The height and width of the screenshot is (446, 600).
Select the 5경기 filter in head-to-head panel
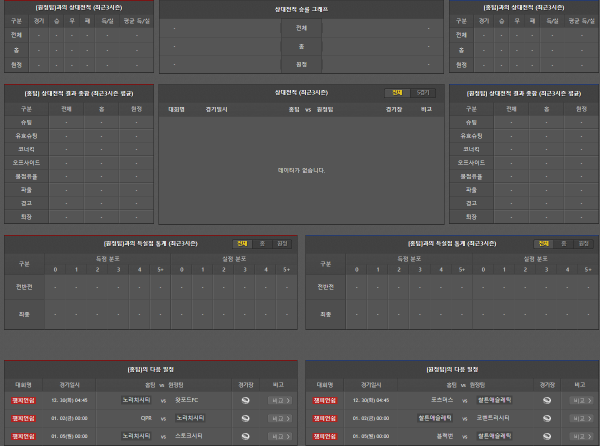pos(424,92)
